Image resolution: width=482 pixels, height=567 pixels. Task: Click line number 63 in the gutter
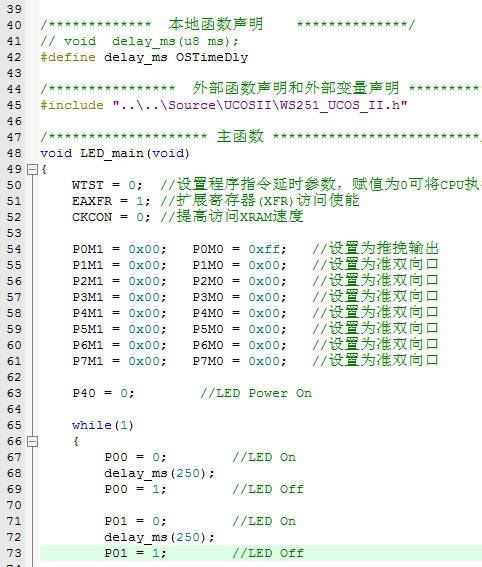pyautogui.click(x=14, y=393)
